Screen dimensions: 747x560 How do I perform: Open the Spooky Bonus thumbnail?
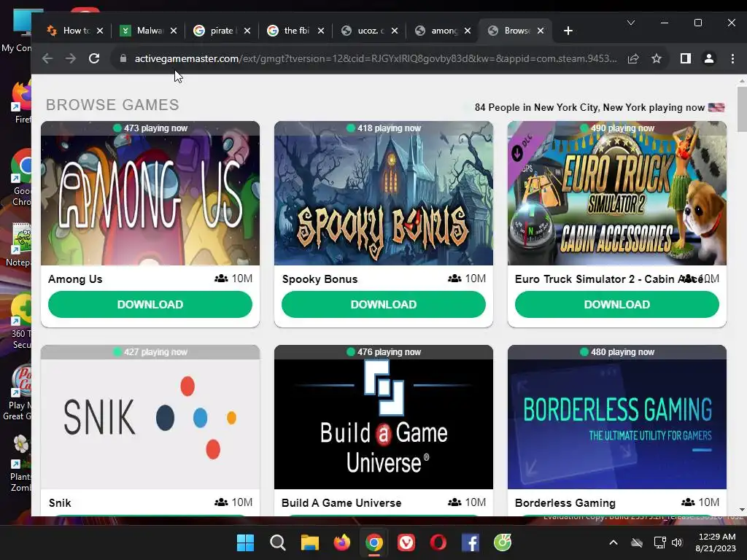[384, 193]
